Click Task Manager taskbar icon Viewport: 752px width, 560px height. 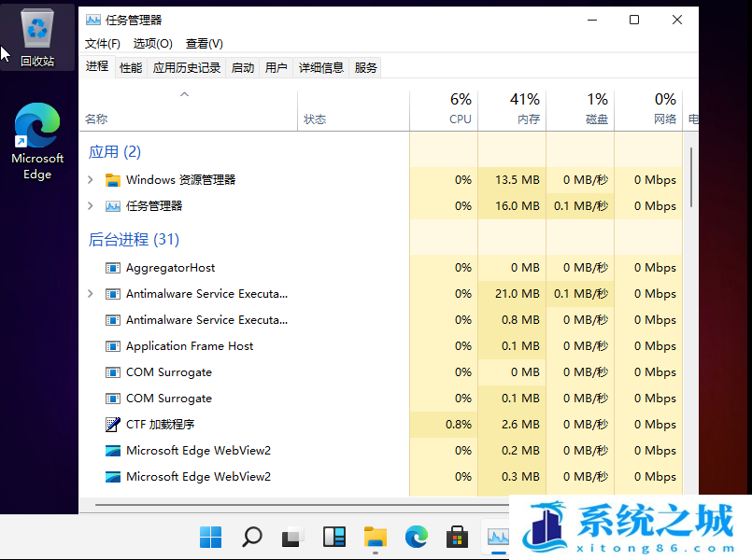pyautogui.click(x=498, y=537)
